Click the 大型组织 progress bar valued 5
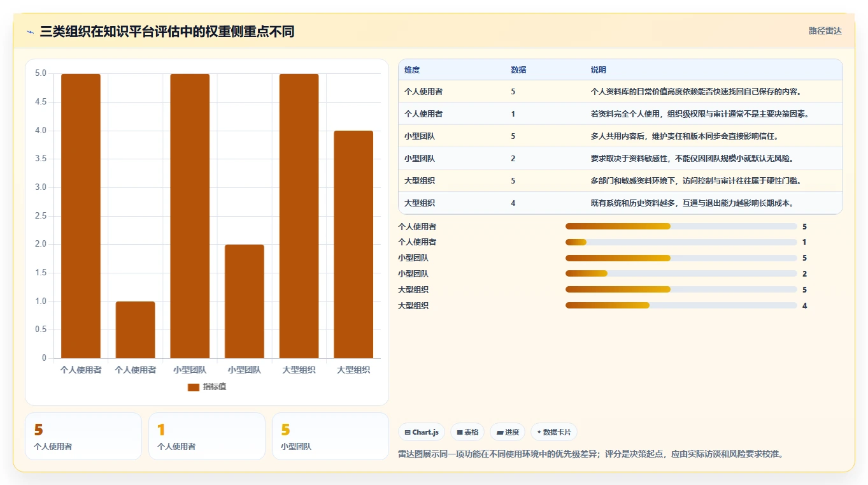Image resolution: width=868 pixels, height=485 pixels. (x=681, y=289)
